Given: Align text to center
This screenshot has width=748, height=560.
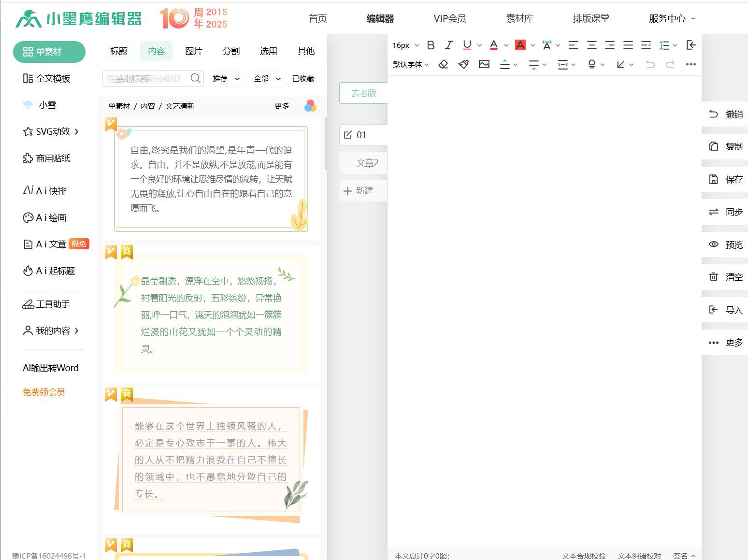Looking at the screenshot, I should pyautogui.click(x=591, y=45).
